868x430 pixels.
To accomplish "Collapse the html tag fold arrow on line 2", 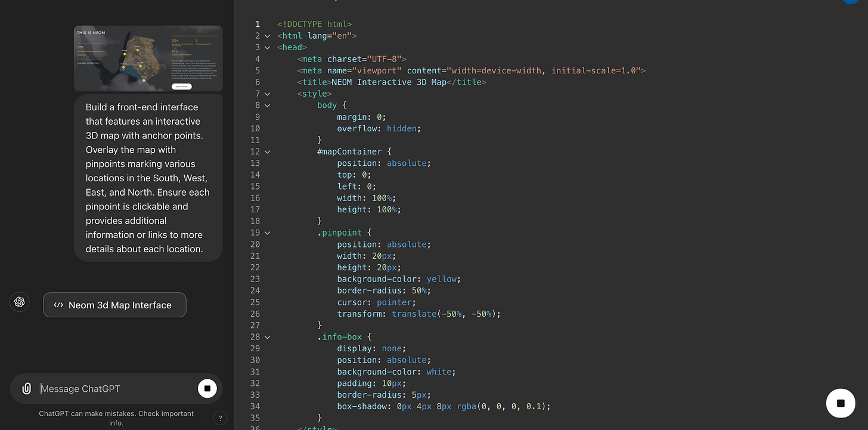I will click(x=267, y=36).
